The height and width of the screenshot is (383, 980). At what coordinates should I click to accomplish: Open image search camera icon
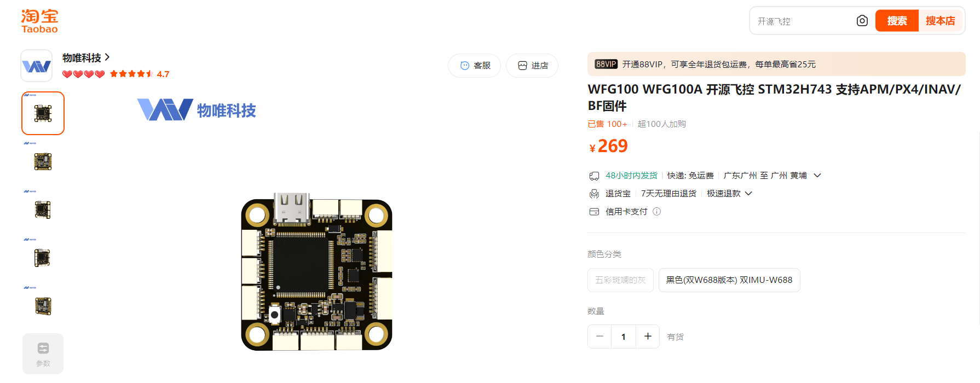click(862, 21)
